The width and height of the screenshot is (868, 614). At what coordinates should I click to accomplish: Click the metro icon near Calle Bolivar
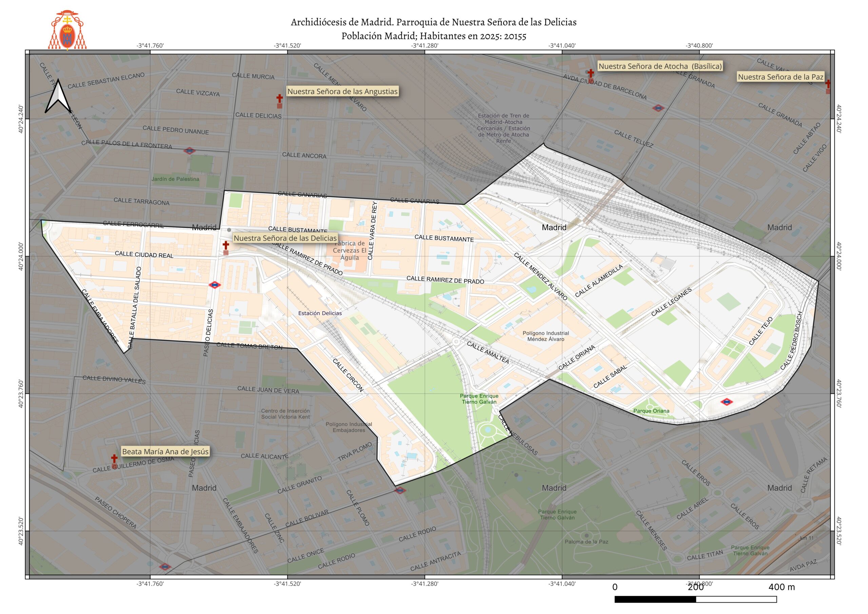pyautogui.click(x=400, y=491)
